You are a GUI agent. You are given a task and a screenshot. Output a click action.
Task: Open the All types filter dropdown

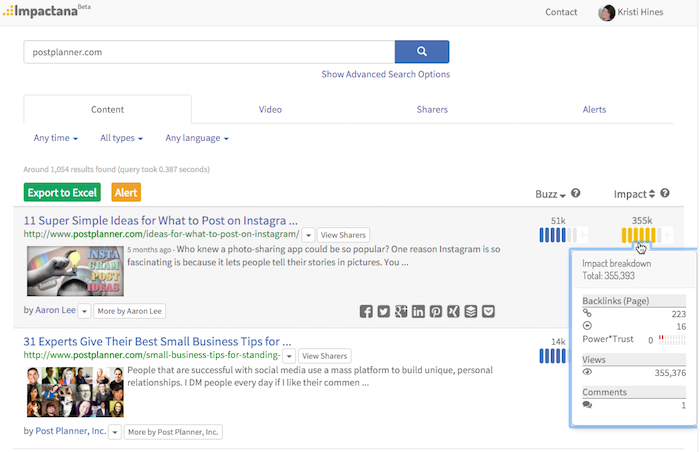click(121, 138)
